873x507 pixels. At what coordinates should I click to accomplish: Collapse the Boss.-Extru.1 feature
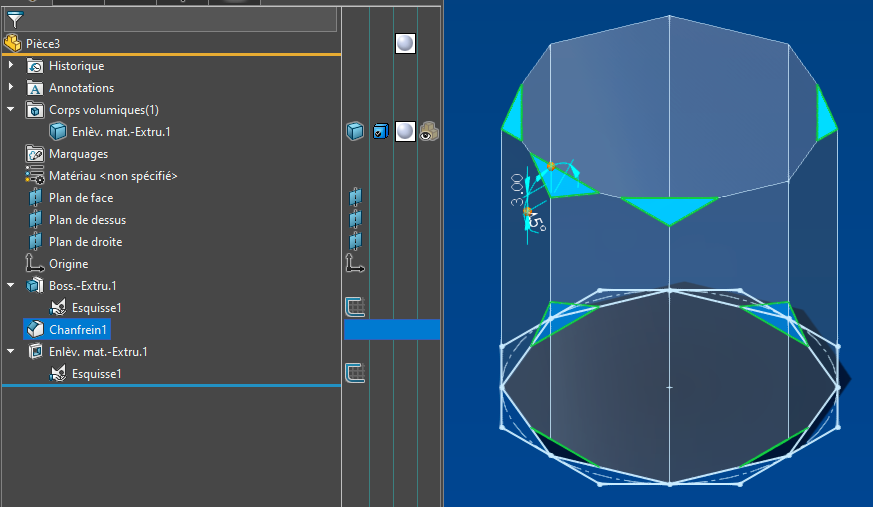point(11,286)
